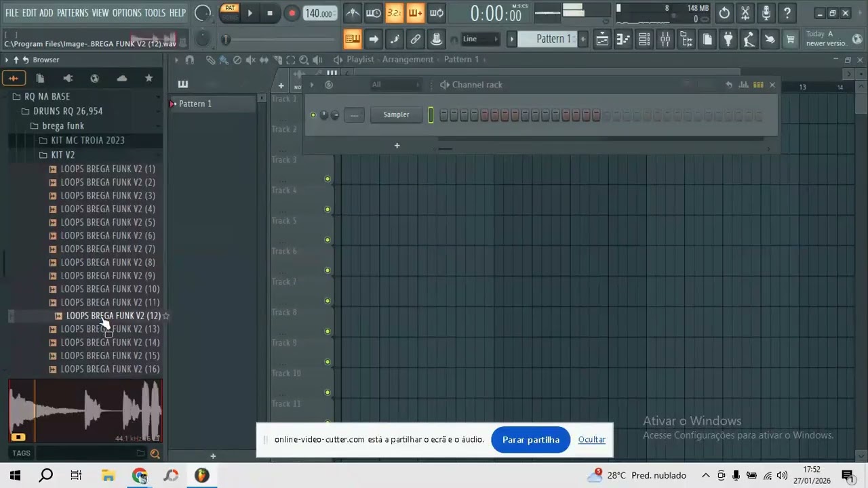868x488 pixels.
Task: Click the question mark help icon
Action: tap(787, 13)
